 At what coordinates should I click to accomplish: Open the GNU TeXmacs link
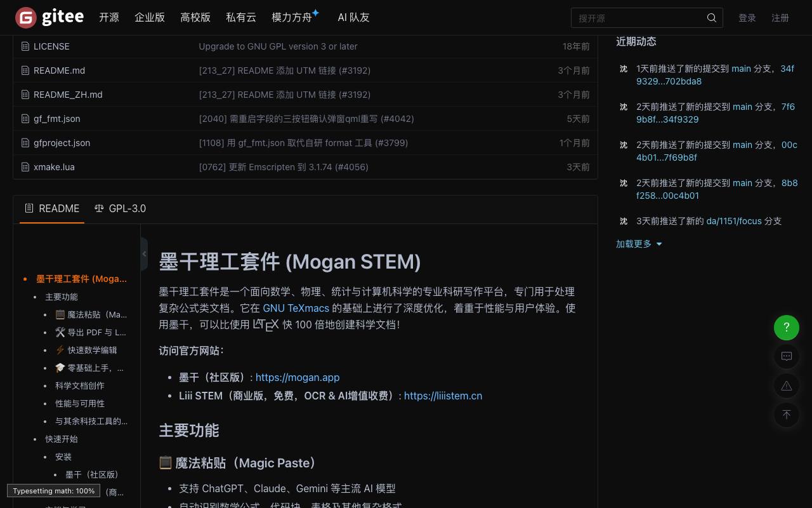(x=296, y=308)
